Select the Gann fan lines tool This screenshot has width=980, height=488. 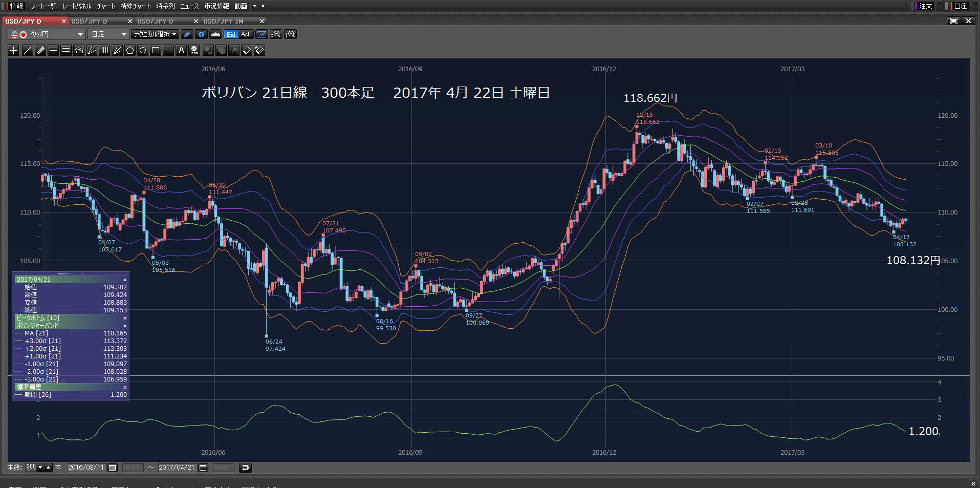click(117, 50)
